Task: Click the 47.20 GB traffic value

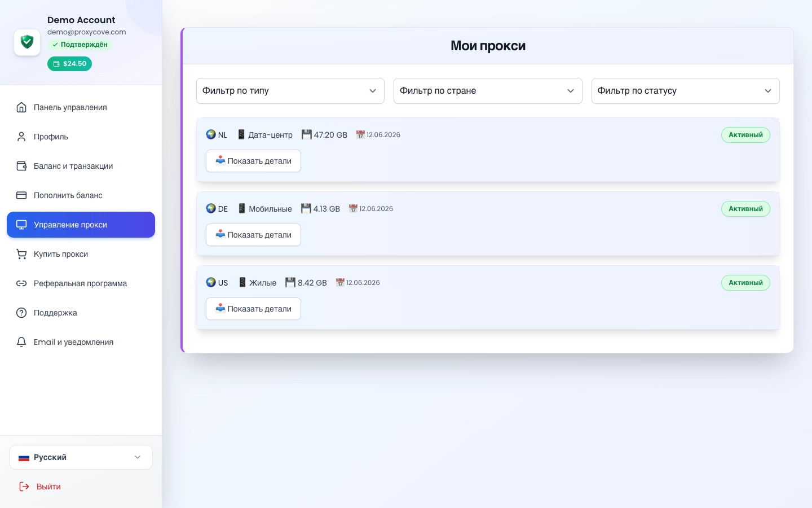Action: coord(330,135)
